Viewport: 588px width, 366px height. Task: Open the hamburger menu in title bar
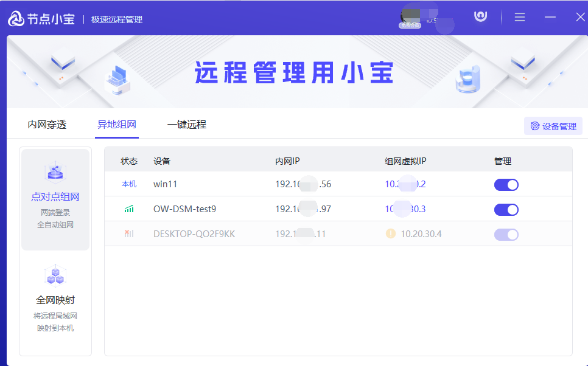point(519,18)
